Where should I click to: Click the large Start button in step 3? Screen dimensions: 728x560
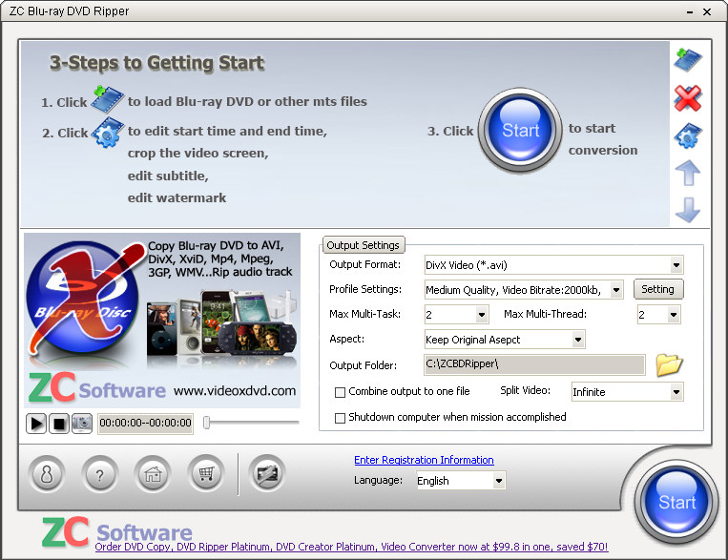coord(520,131)
